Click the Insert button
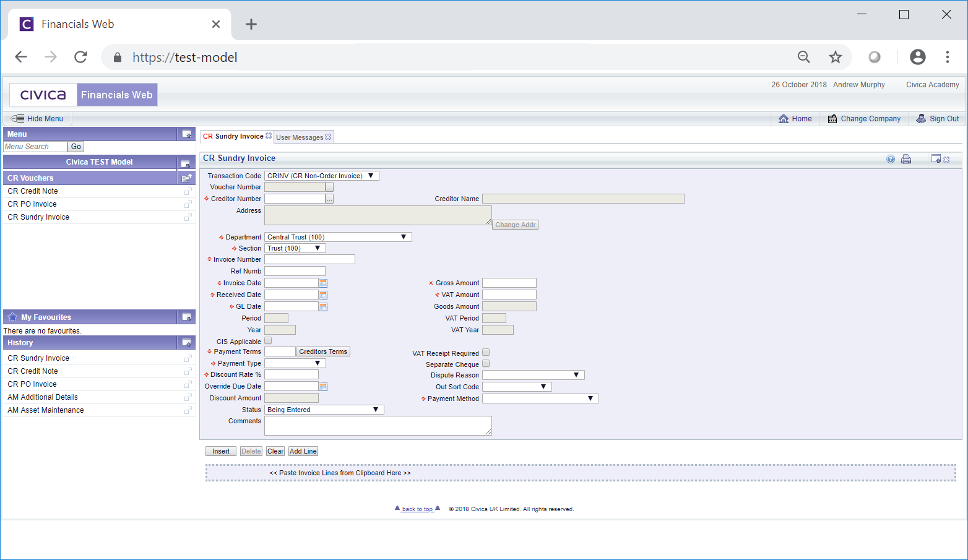Viewport: 968px width, 560px height. click(221, 451)
